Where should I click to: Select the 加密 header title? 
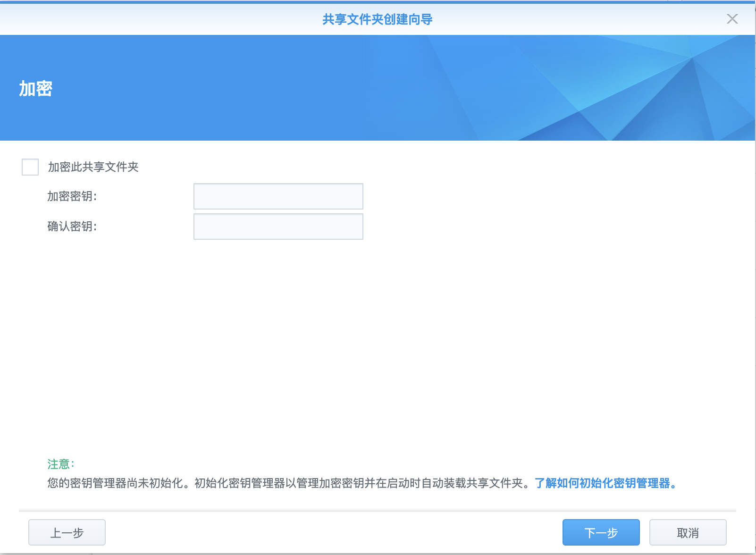click(36, 89)
